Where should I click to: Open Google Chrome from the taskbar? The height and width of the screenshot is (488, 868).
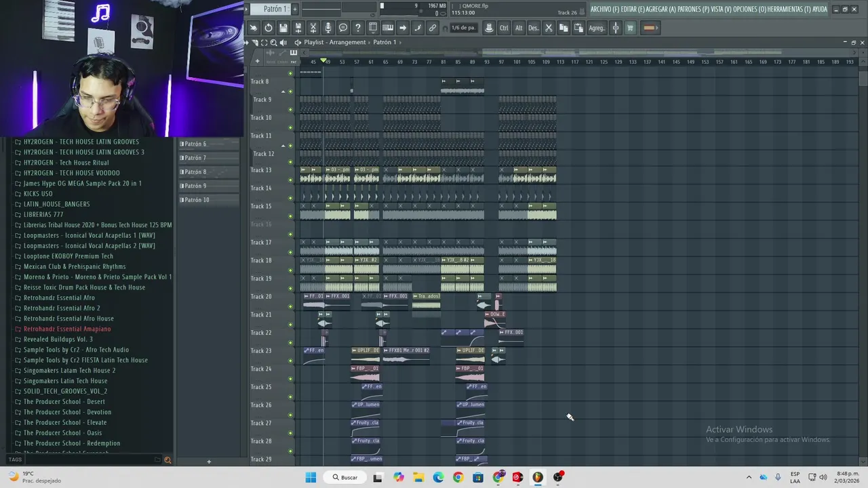(x=458, y=477)
